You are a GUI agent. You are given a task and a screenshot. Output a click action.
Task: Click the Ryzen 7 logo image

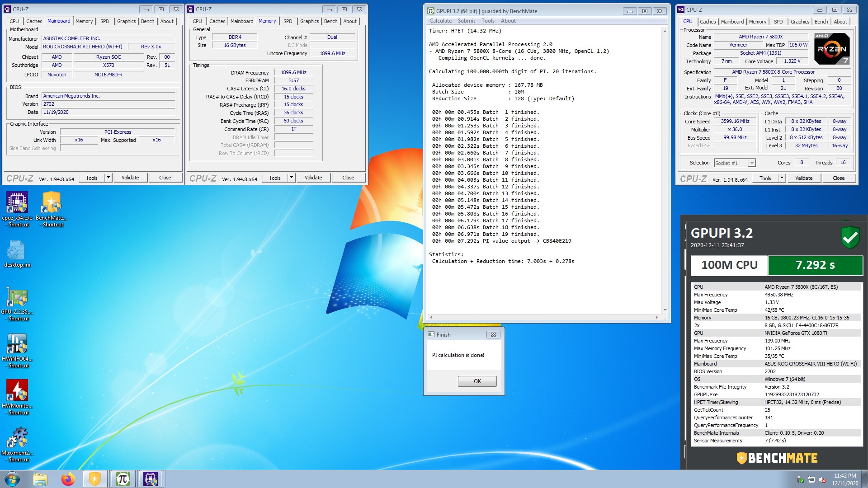[x=832, y=49]
